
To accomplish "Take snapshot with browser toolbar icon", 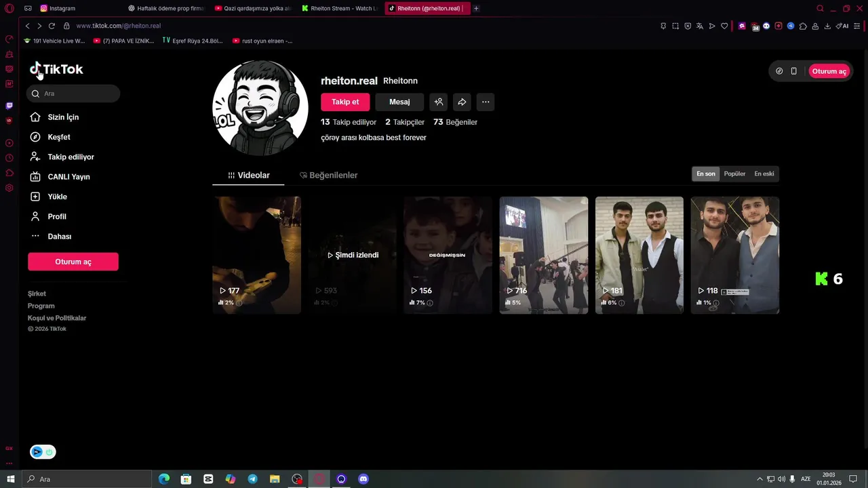I will coord(675,26).
